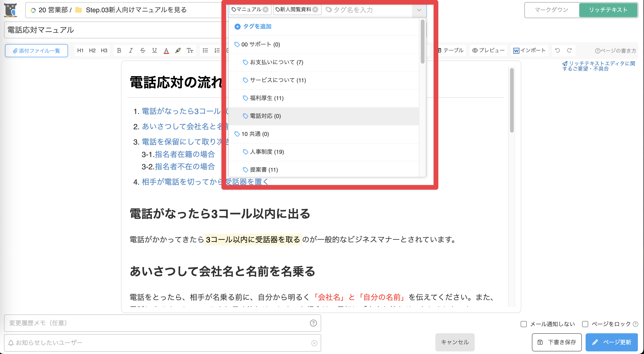Open the text color tool

(x=166, y=50)
